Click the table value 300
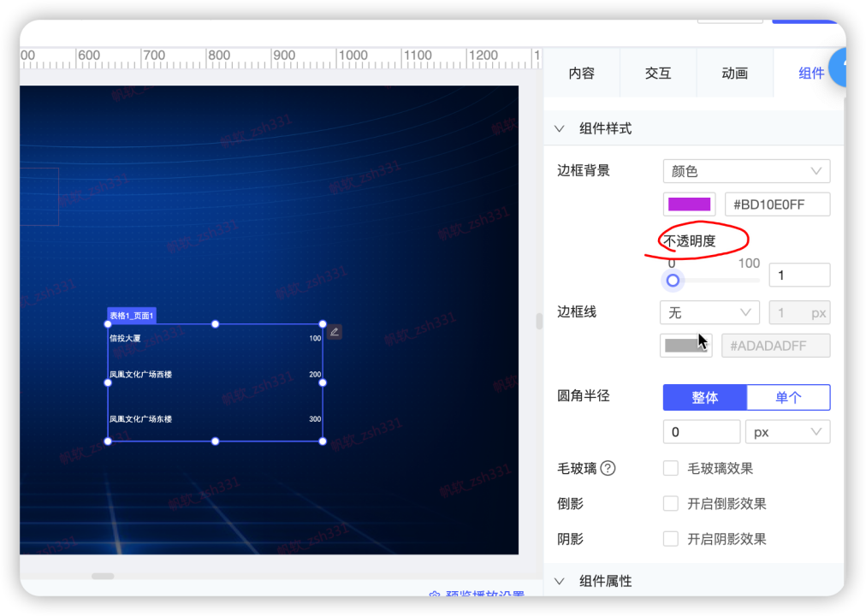866x616 pixels. (315, 419)
